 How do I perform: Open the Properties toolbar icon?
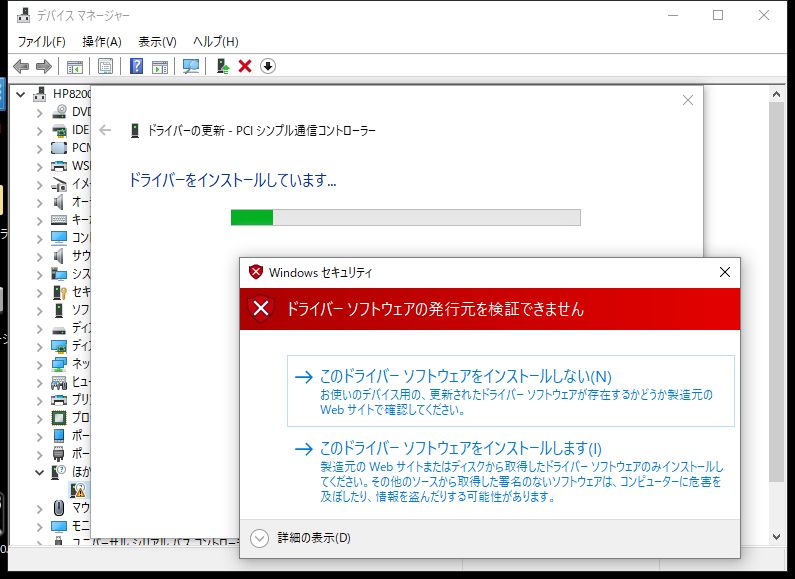tap(105, 66)
